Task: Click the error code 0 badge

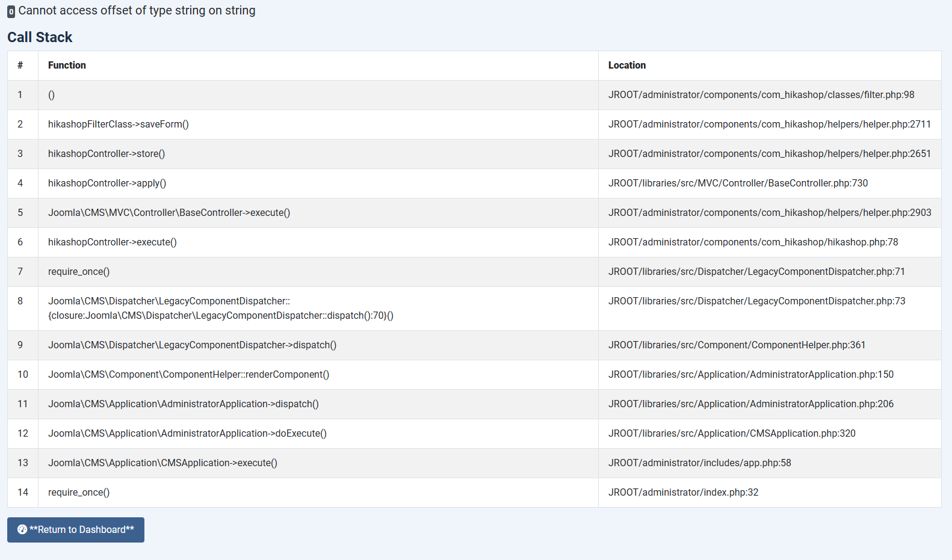Action: tap(11, 11)
